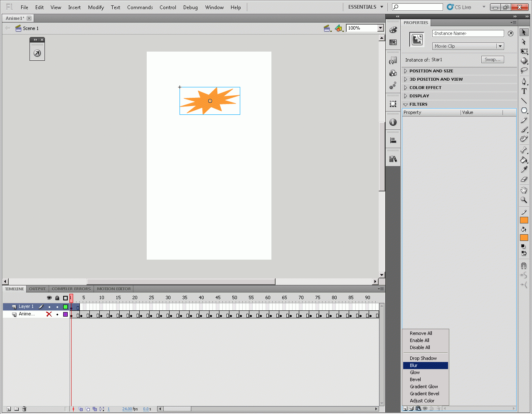
Task: Select the Lasso tool
Action: (524, 70)
